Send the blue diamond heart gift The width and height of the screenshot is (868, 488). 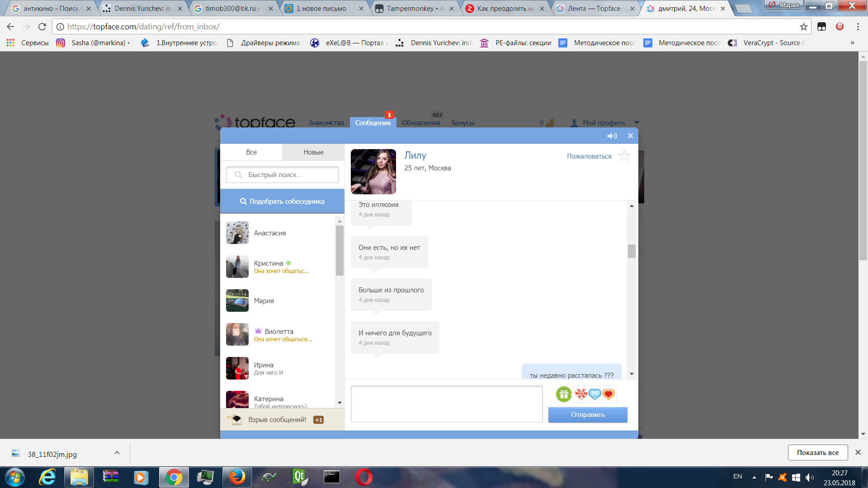coord(594,394)
